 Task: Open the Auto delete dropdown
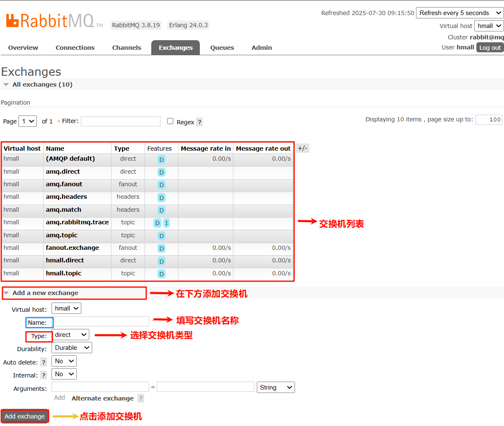[x=64, y=361]
